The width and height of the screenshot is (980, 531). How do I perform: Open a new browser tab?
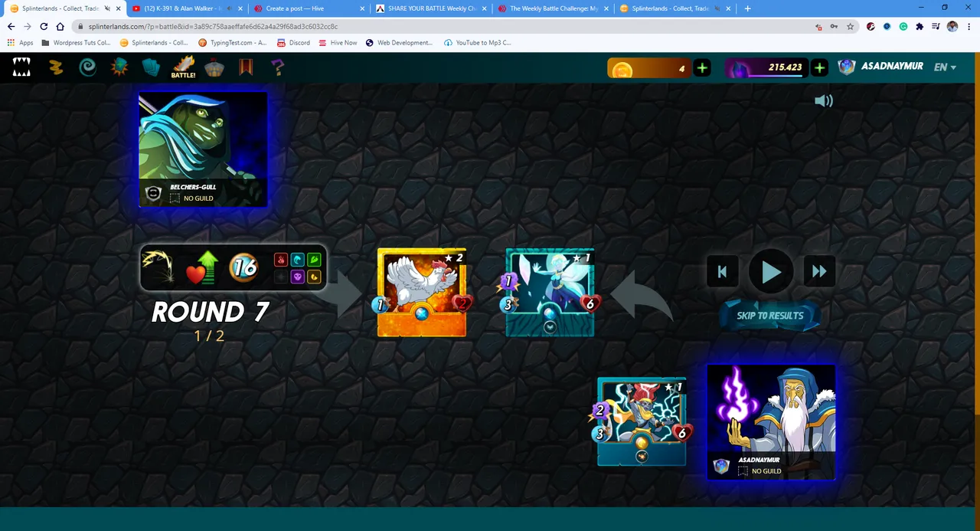[747, 8]
